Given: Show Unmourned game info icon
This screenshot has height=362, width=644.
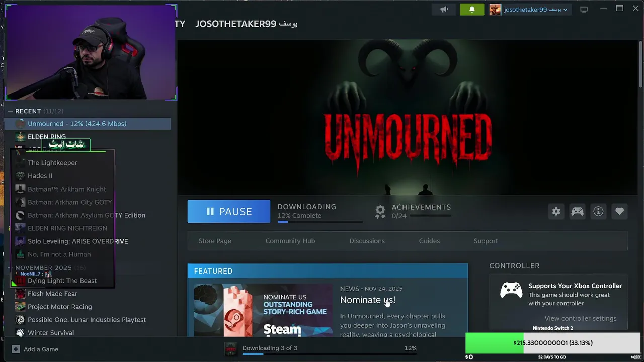Looking at the screenshot, I should pyautogui.click(x=598, y=211).
